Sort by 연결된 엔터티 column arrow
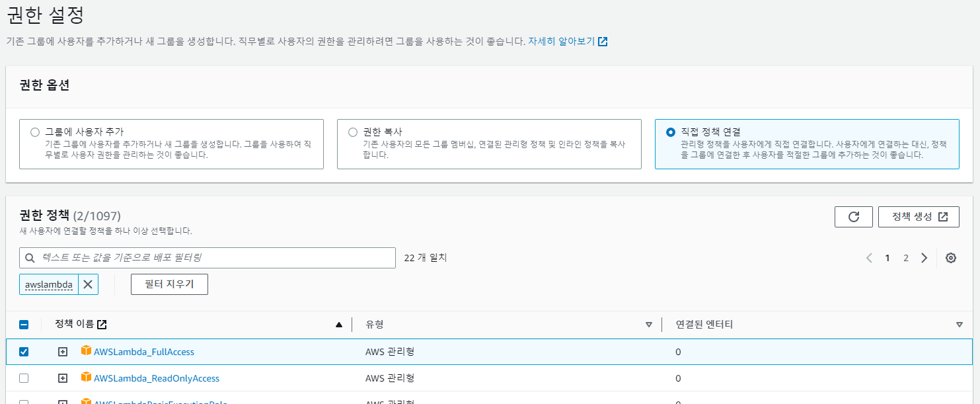 point(960,325)
